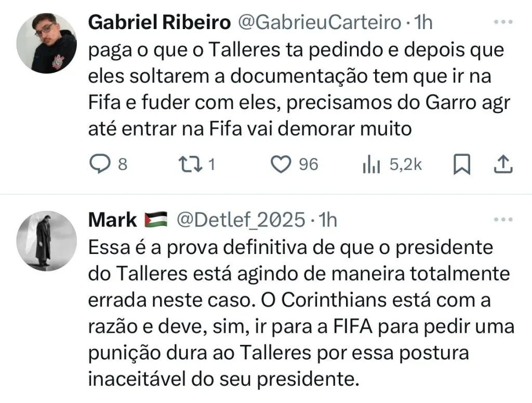Click the reply icon on Gabriel Ribeiro's tweet

coord(99,165)
